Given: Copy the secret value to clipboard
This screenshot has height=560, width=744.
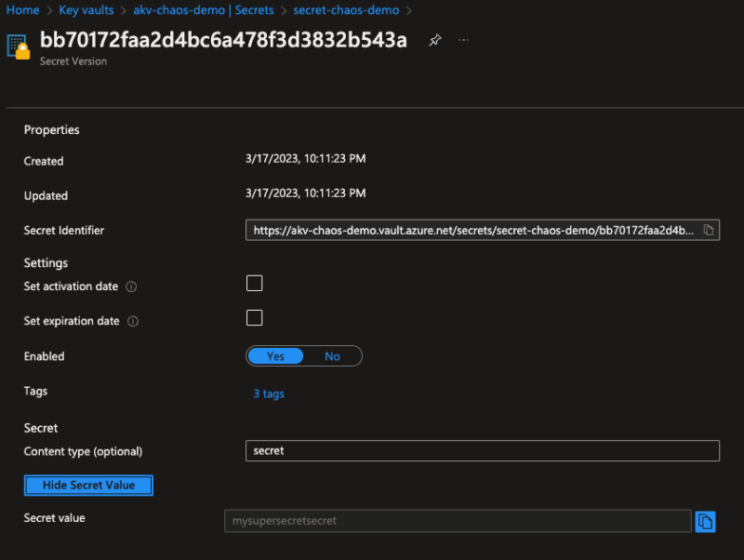Looking at the screenshot, I should pos(705,521).
